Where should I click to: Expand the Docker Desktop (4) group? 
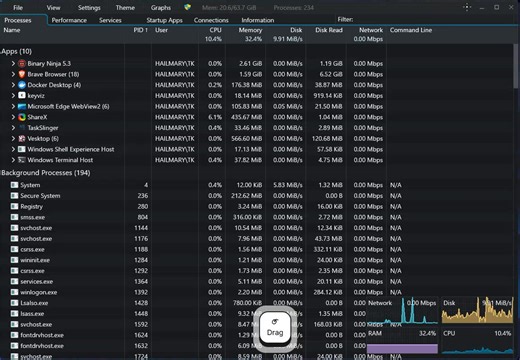pos(13,85)
